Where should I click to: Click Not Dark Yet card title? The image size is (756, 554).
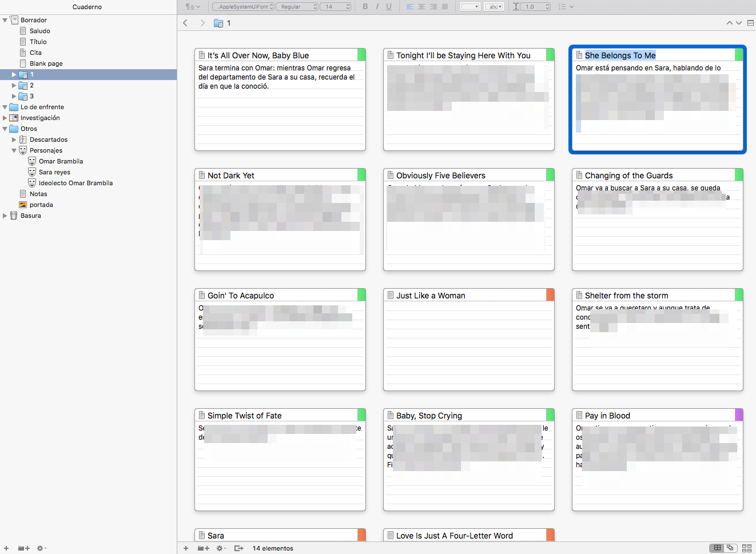pyautogui.click(x=231, y=176)
